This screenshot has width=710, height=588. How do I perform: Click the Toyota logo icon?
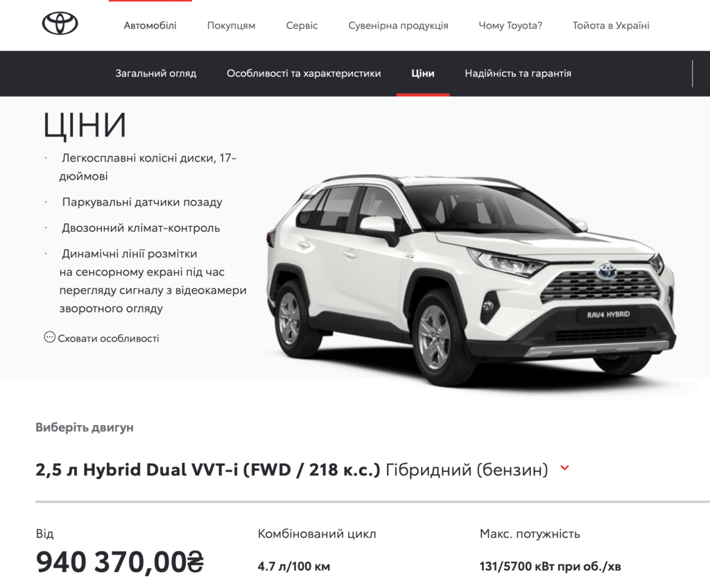pyautogui.click(x=60, y=24)
